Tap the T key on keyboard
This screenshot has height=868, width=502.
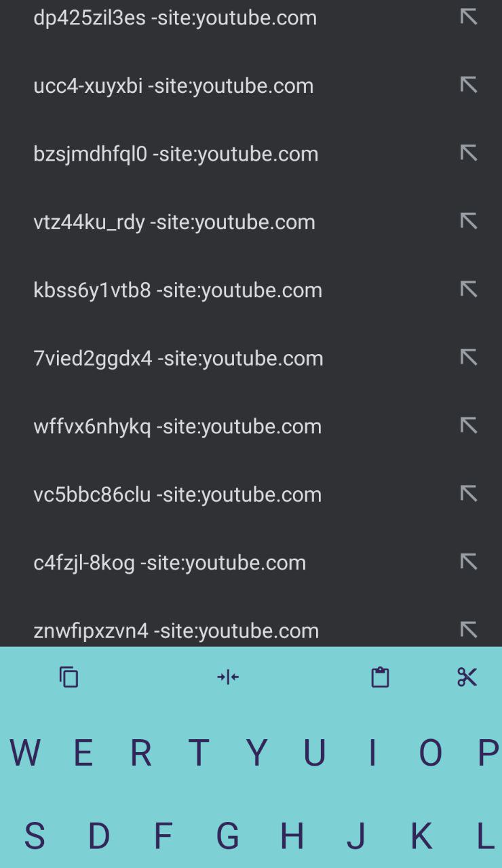tap(198, 753)
